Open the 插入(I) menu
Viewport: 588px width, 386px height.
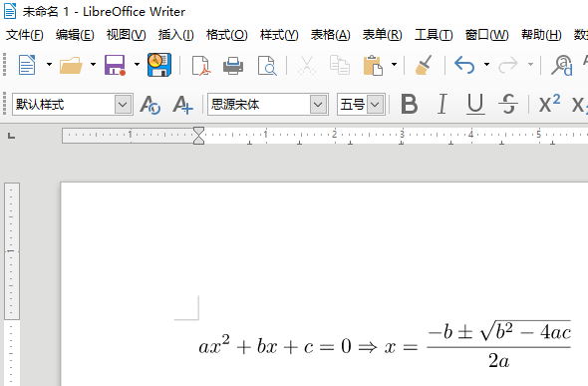point(175,35)
